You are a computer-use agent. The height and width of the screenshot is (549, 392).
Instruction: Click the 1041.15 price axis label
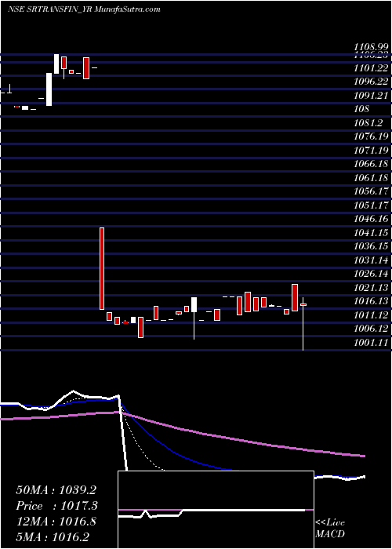[370, 232]
